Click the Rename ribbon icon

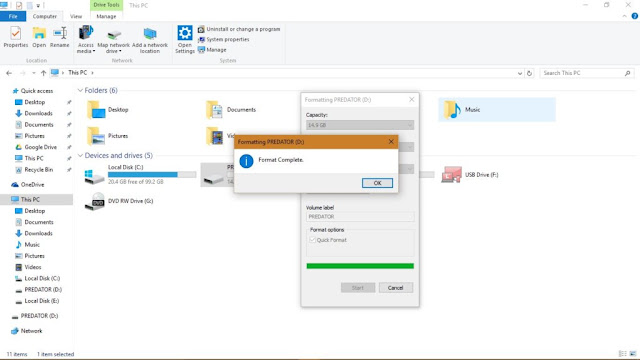coord(60,37)
